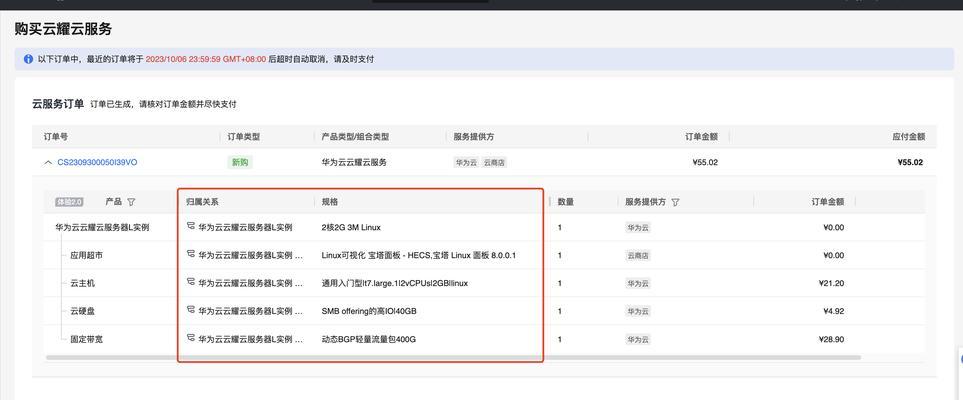Click relationship icon in the 2核2G 3M Linux row
The width and height of the screenshot is (963, 400).
(x=190, y=227)
